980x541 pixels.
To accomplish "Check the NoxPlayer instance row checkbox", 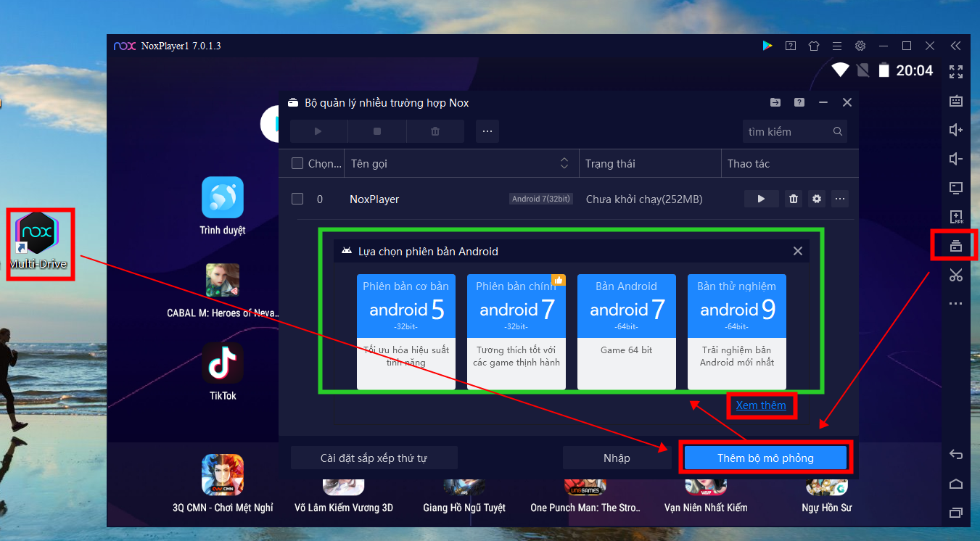I will [x=297, y=199].
